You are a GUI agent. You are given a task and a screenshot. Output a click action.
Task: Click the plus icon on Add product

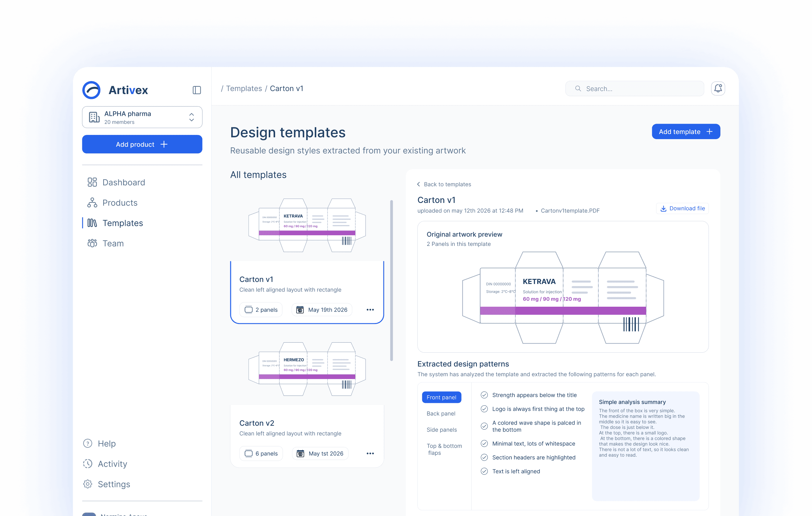[x=164, y=144]
